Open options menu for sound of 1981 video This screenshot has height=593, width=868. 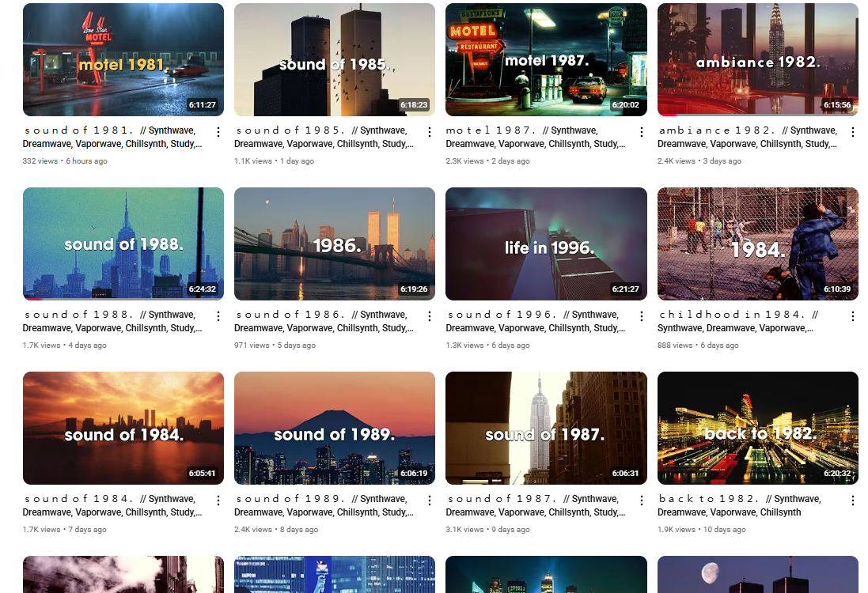[x=218, y=132]
